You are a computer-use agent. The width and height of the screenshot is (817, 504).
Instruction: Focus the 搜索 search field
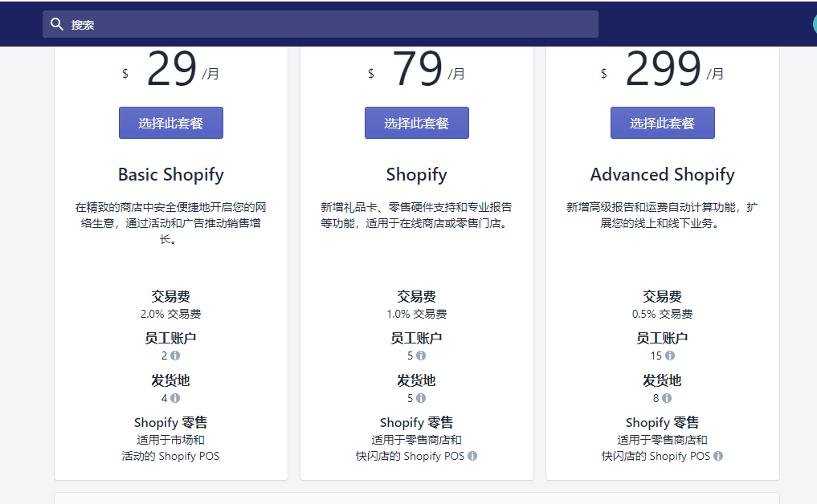pos(320,24)
